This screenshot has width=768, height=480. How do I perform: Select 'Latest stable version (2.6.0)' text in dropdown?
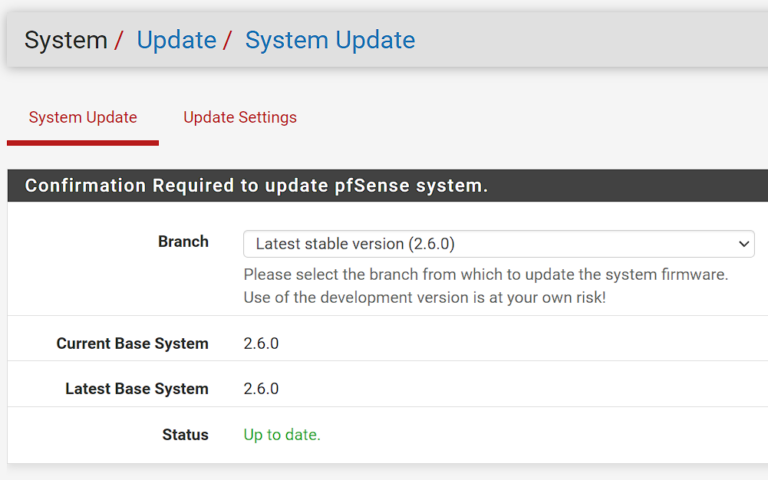point(355,244)
